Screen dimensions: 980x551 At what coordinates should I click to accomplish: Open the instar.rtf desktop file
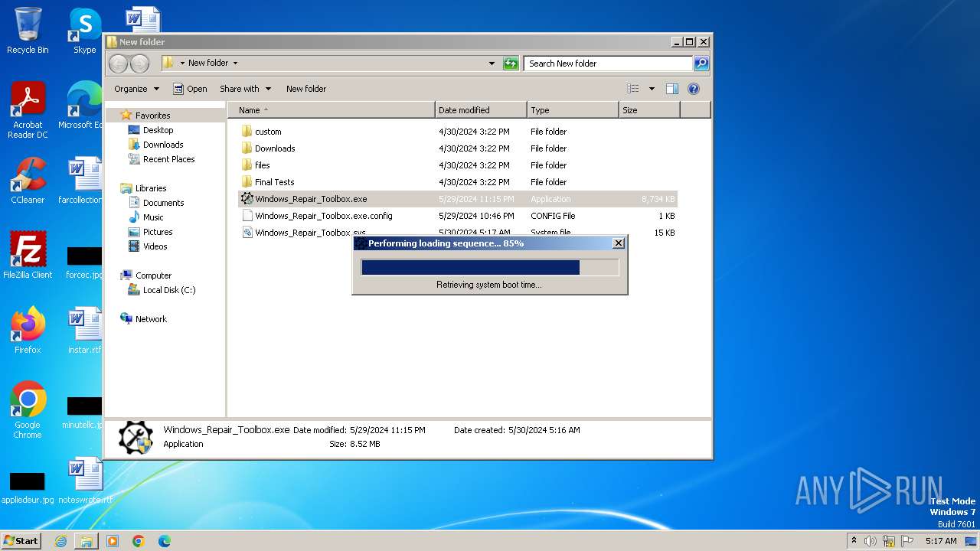[x=84, y=331]
